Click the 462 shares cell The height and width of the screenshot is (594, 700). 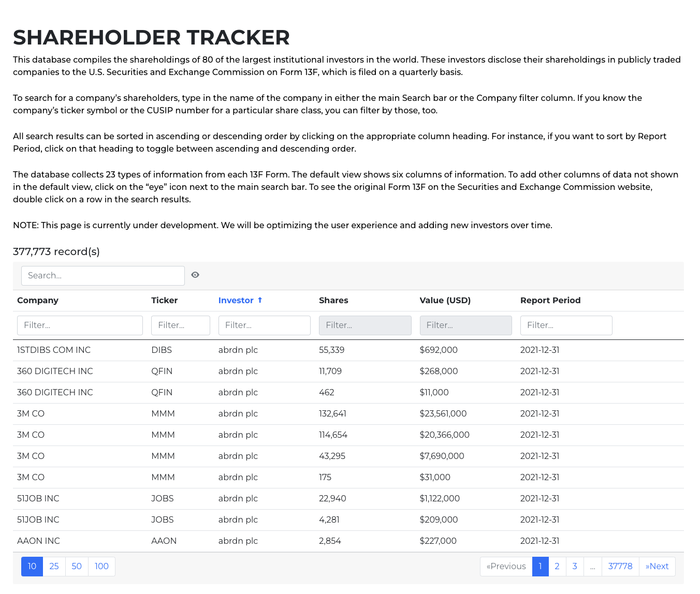327,392
